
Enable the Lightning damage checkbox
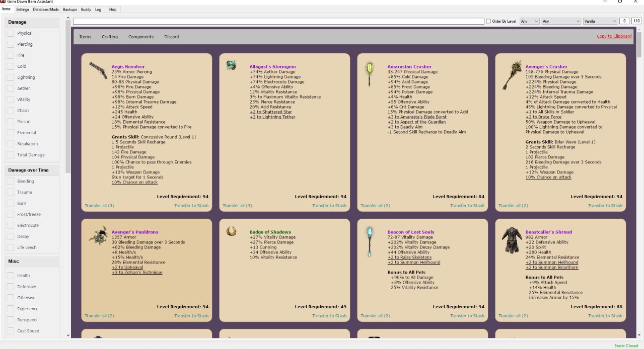point(11,77)
